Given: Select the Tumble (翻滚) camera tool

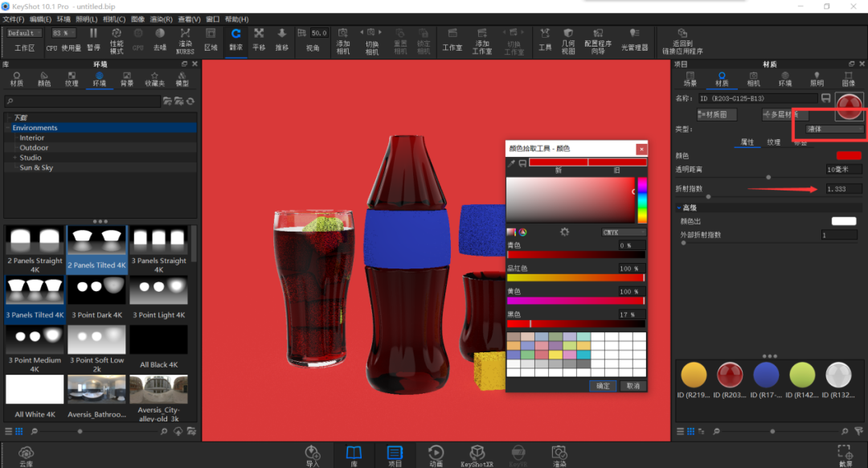Looking at the screenshot, I should (235, 40).
